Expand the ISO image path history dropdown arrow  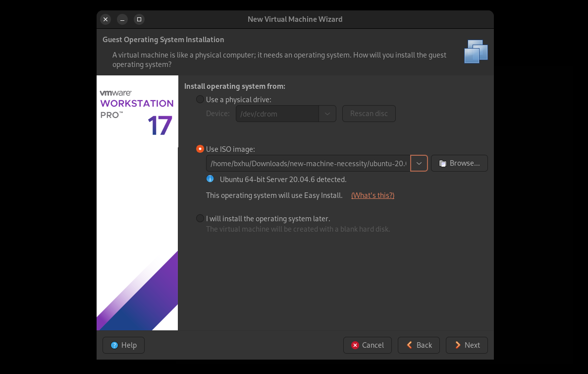[419, 163]
